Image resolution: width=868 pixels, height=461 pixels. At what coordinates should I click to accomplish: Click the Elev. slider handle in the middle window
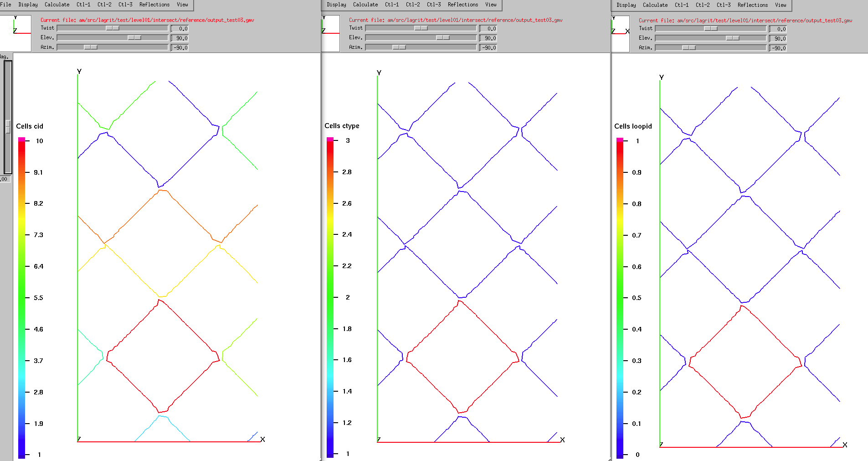442,38
